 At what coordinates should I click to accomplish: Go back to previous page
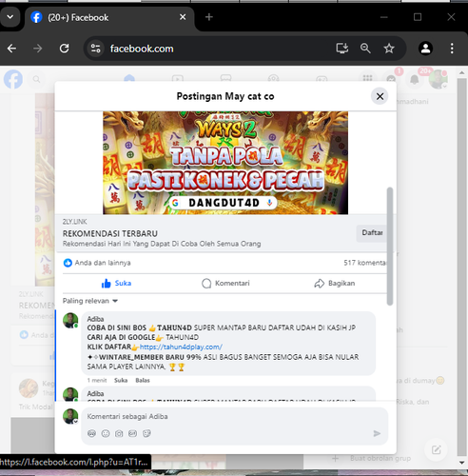pyautogui.click(x=12, y=49)
